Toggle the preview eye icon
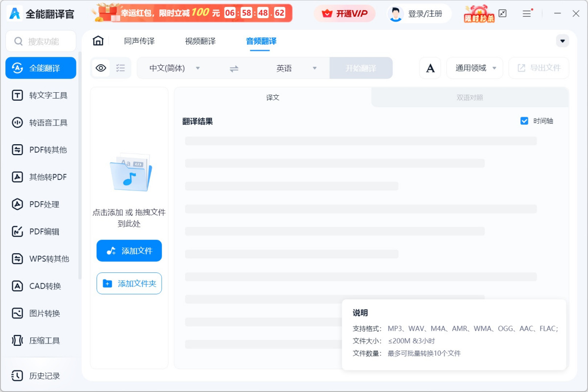Screen dimensions: 588x392 [x=100, y=68]
